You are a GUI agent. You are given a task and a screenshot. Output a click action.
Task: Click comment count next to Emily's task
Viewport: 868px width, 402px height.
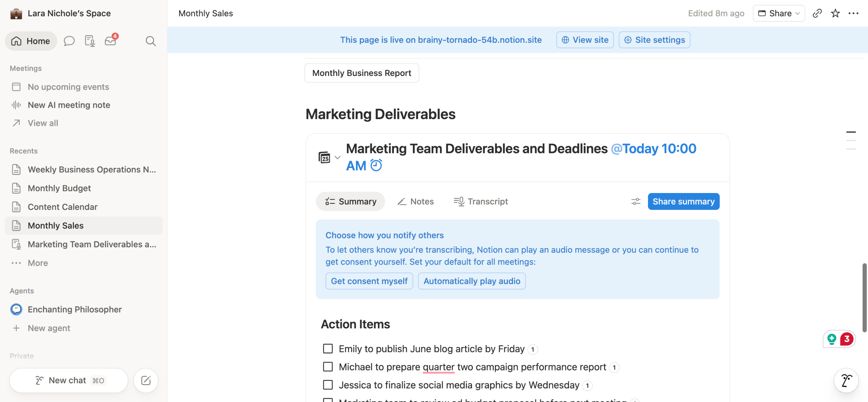(533, 349)
